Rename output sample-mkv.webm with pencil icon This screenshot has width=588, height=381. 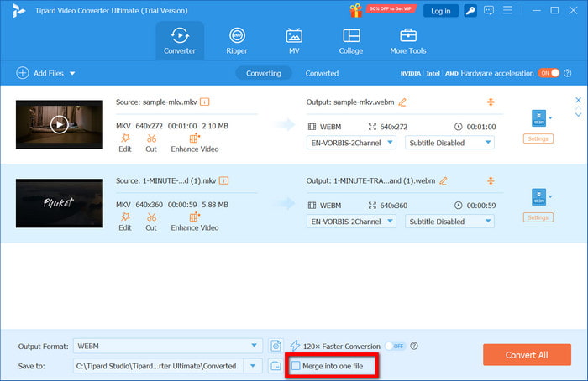(402, 102)
